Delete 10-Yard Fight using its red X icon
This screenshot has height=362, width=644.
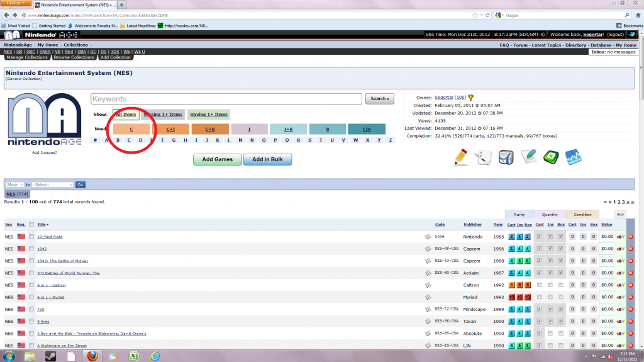coord(631,237)
